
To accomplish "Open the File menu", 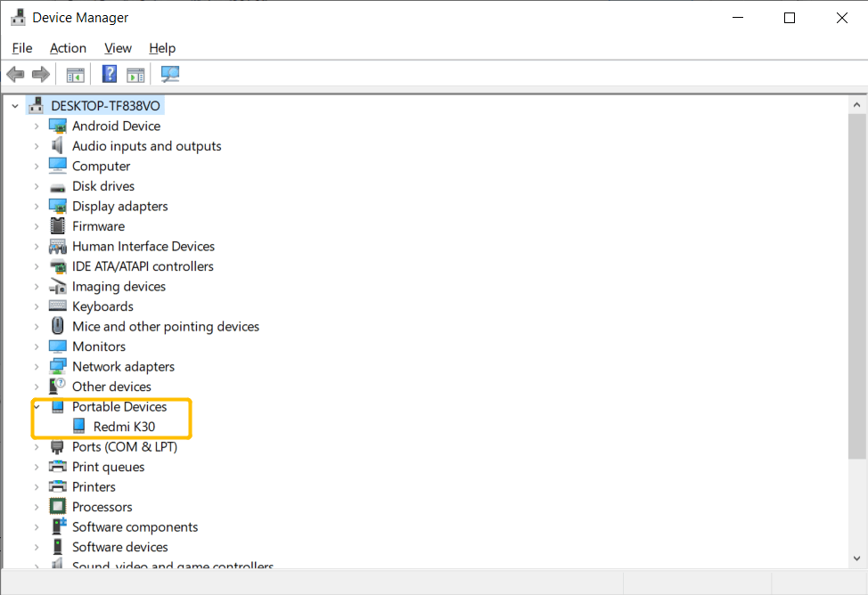I will pyautogui.click(x=22, y=48).
